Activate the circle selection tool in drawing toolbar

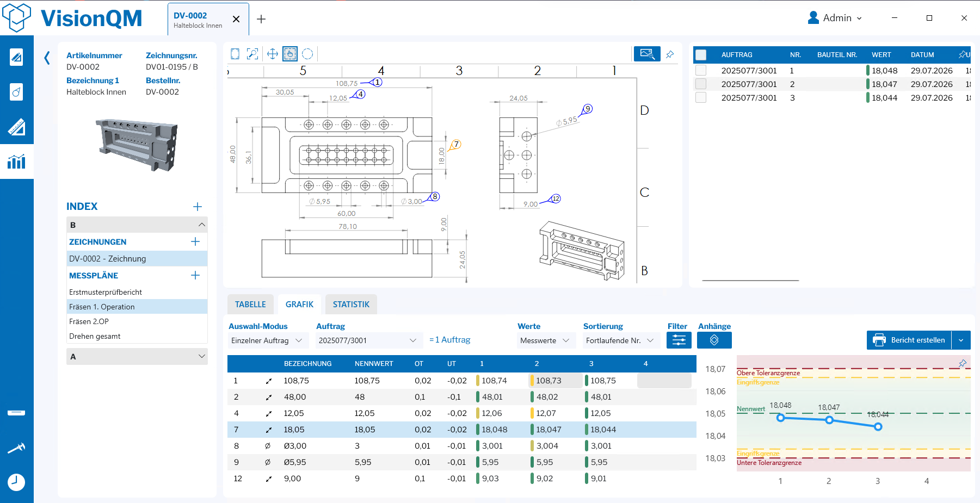click(307, 54)
